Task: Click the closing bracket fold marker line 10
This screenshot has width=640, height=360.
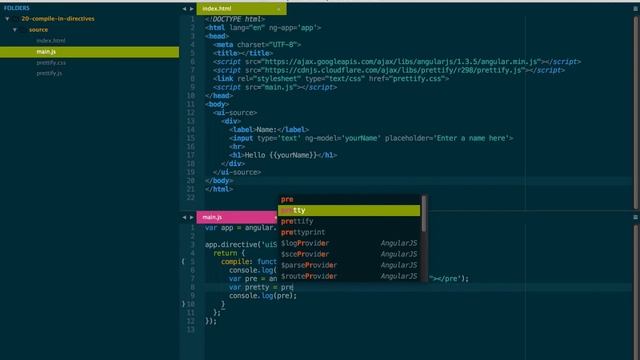Action: click(183, 304)
